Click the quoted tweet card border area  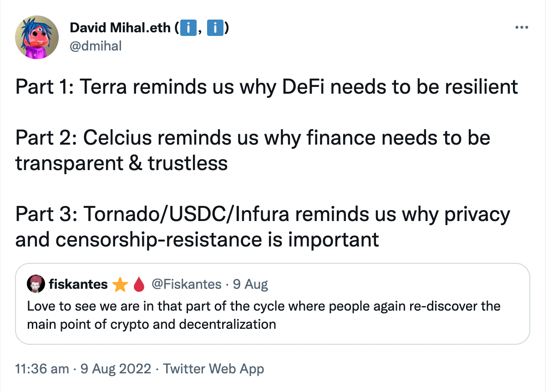coord(273,303)
